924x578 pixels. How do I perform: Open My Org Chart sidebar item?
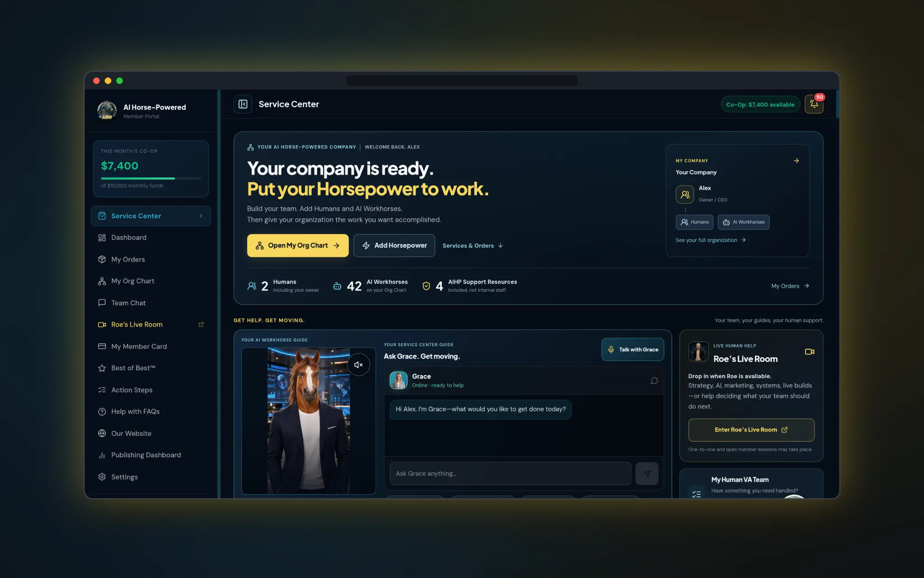(151, 281)
